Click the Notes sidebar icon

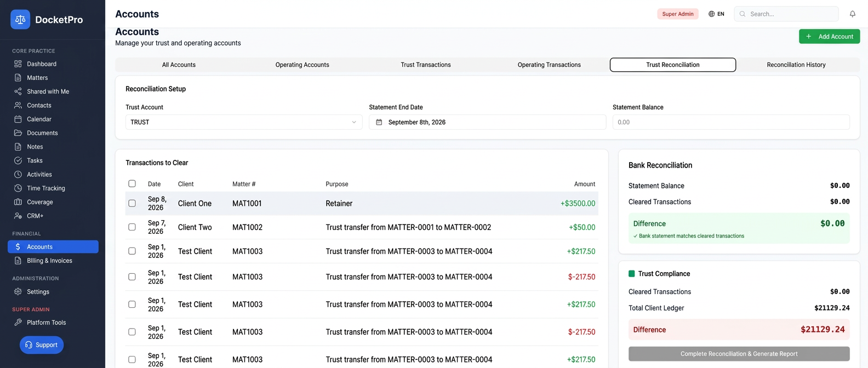18,147
